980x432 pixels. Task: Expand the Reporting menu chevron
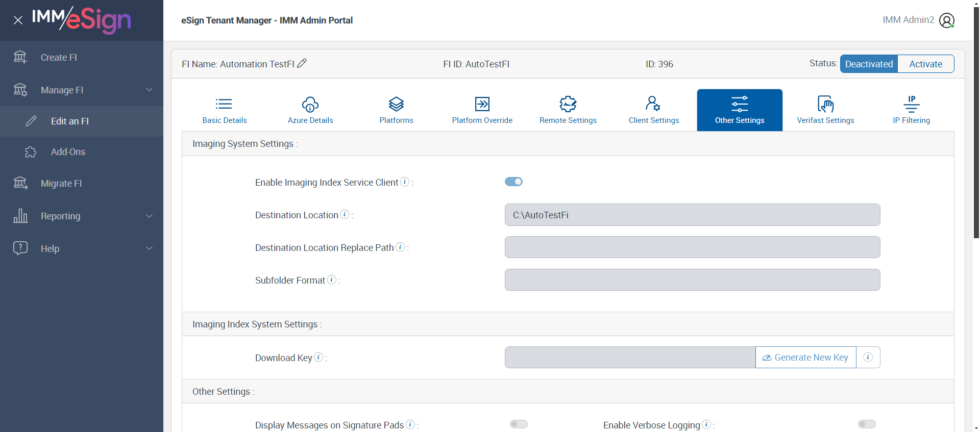pos(150,216)
